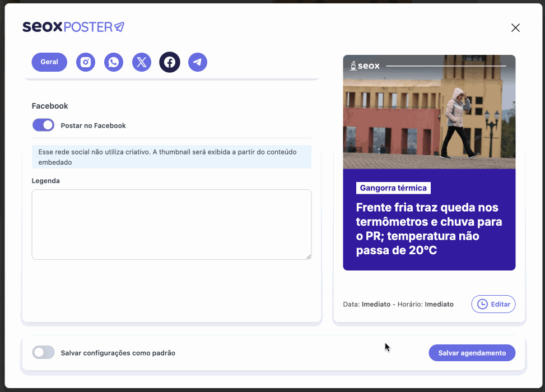Enable Salvar configurações como padrão switch
This screenshot has width=545, height=392.
point(43,353)
